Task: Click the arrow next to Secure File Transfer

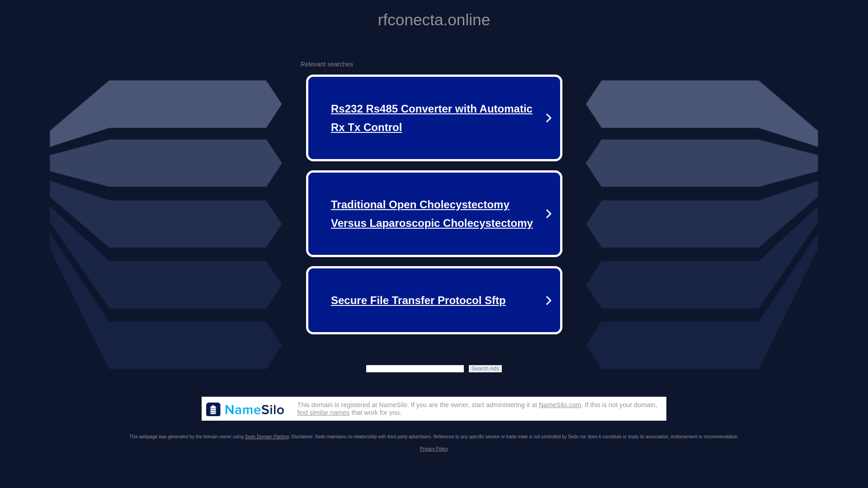Action: pyautogui.click(x=548, y=300)
